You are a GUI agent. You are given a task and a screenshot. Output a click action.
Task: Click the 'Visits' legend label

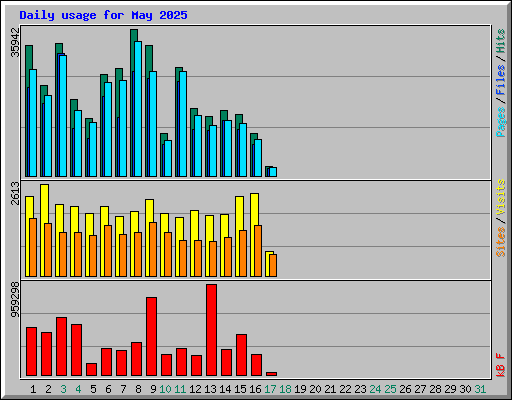(x=501, y=197)
